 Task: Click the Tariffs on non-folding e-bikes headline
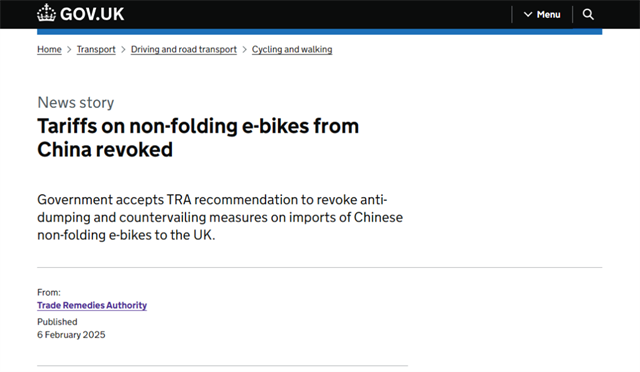click(x=198, y=138)
